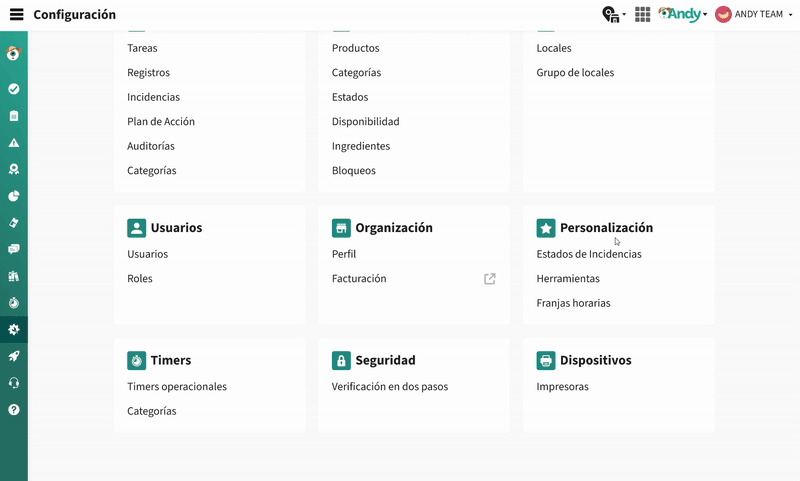Click the checkmark tasks icon in sidebar

click(x=14, y=89)
